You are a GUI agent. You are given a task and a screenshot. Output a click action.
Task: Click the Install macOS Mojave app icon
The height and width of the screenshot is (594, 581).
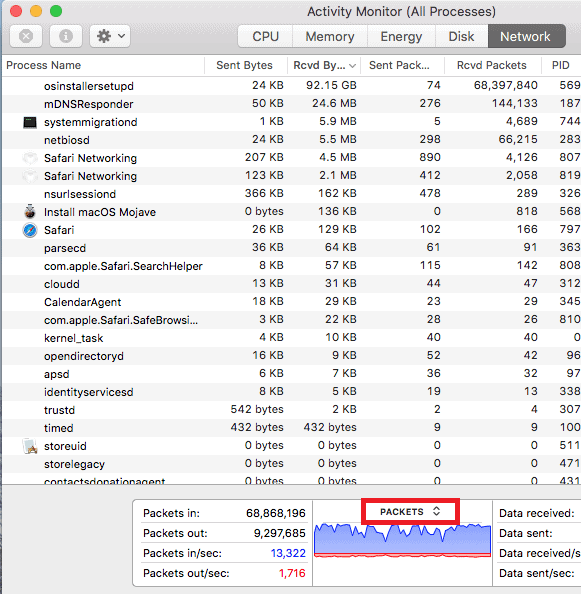(x=30, y=212)
